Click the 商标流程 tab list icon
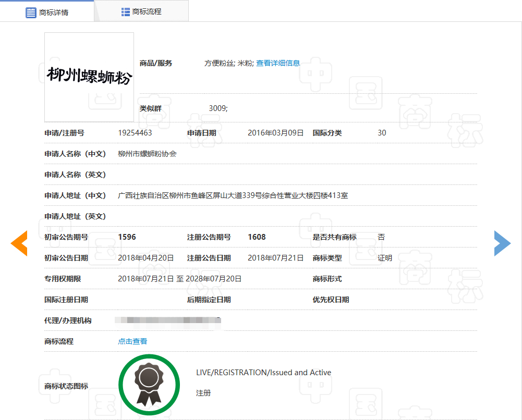522x420 pixels. coord(126,12)
